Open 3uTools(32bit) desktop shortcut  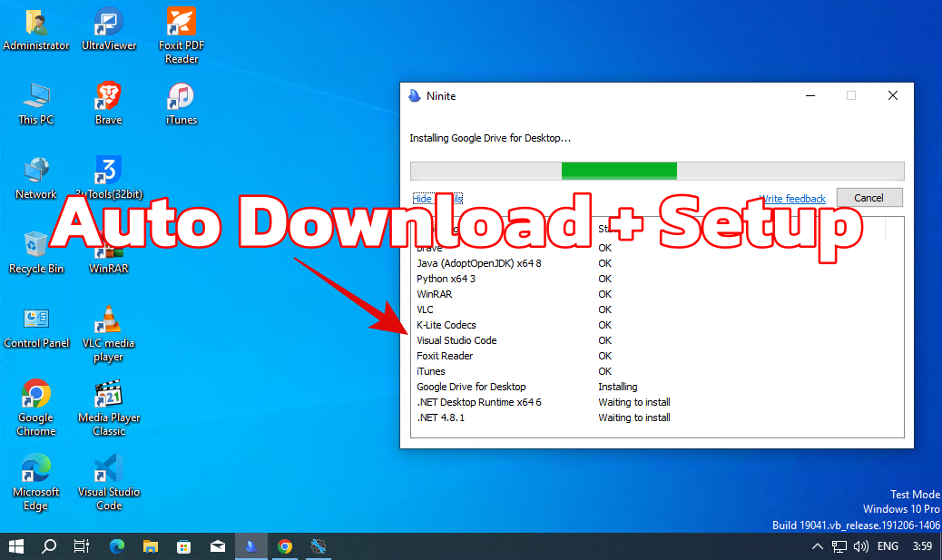pyautogui.click(x=109, y=179)
